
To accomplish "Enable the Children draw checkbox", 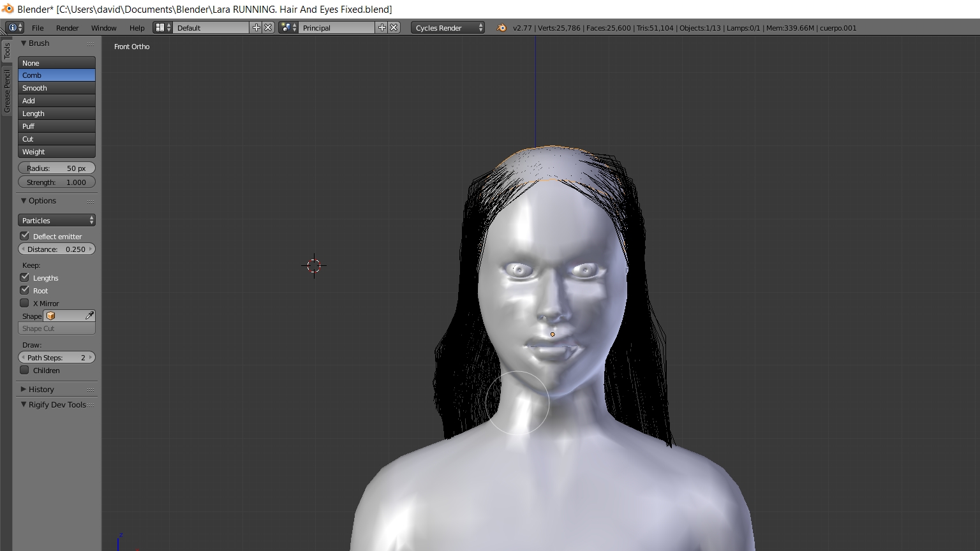I will [x=25, y=370].
